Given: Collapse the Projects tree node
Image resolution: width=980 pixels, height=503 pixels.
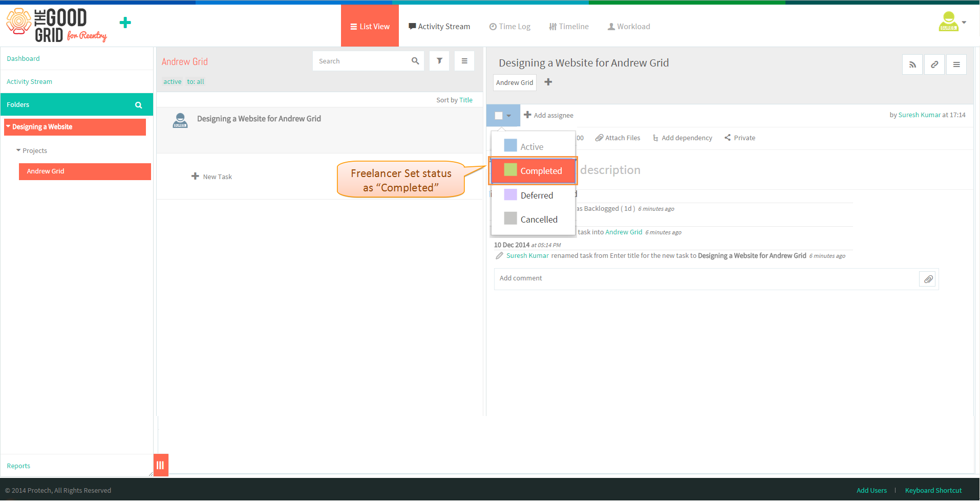Looking at the screenshot, I should click(x=18, y=150).
